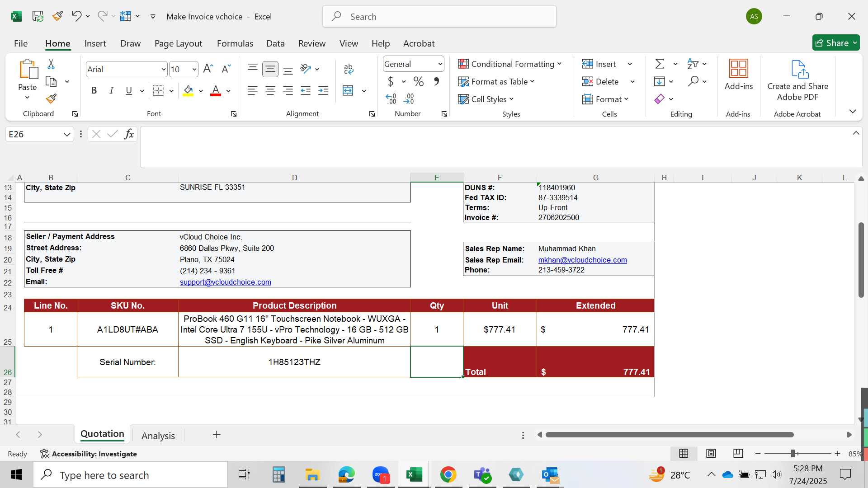
Task: Click Create and Share Adobe PDF
Action: point(798,80)
